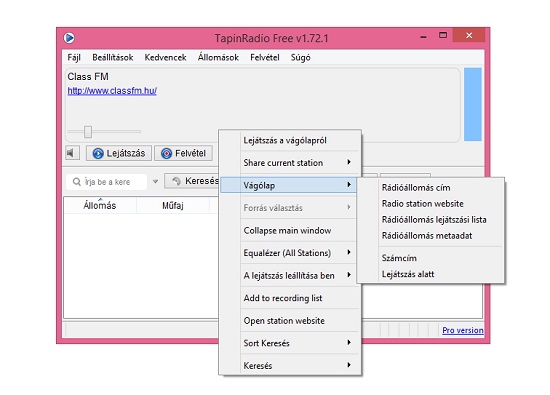
Task: Select Rádióállomás cím in submenu
Action: coord(431,188)
